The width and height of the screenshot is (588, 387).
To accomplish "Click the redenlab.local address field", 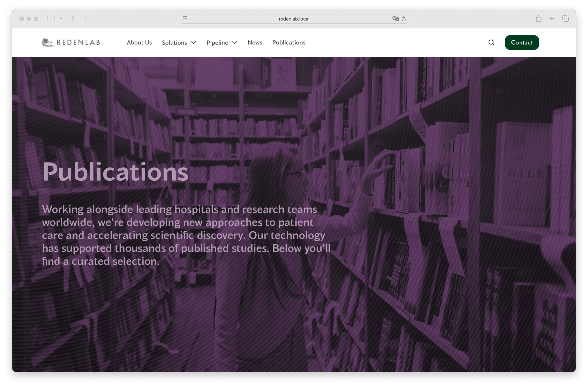I will (x=294, y=19).
